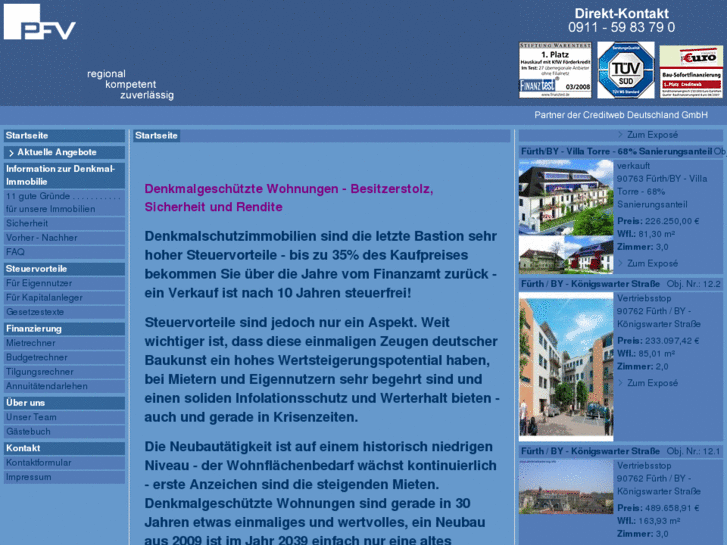Click price 226.250,00 € for Villa Torre

click(x=672, y=221)
